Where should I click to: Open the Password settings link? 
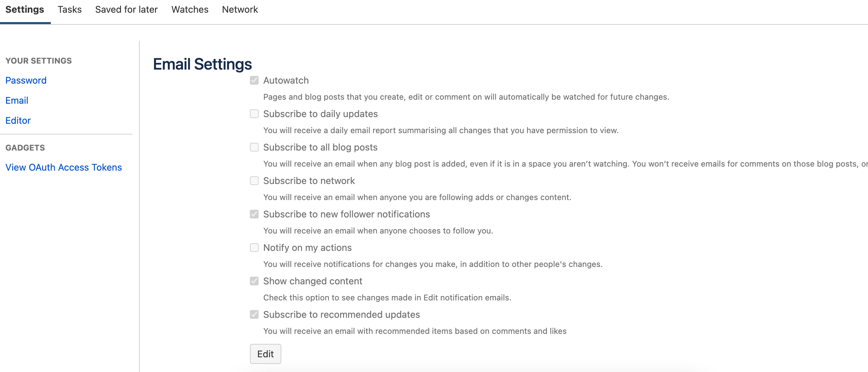point(26,80)
